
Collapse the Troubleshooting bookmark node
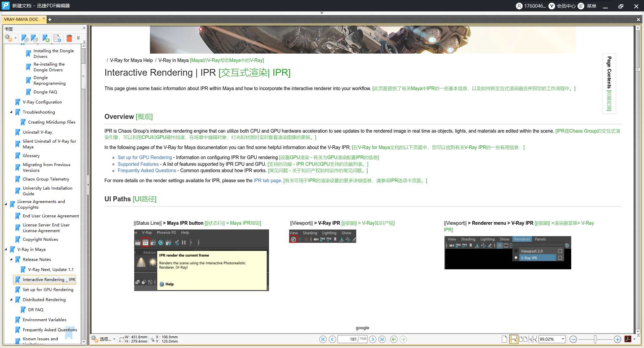tap(11, 112)
